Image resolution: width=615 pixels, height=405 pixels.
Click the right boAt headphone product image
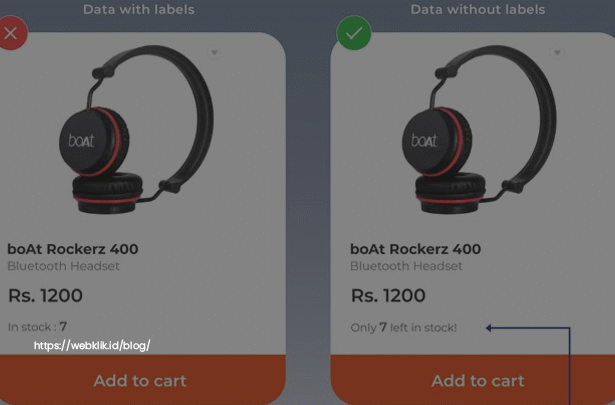479,130
